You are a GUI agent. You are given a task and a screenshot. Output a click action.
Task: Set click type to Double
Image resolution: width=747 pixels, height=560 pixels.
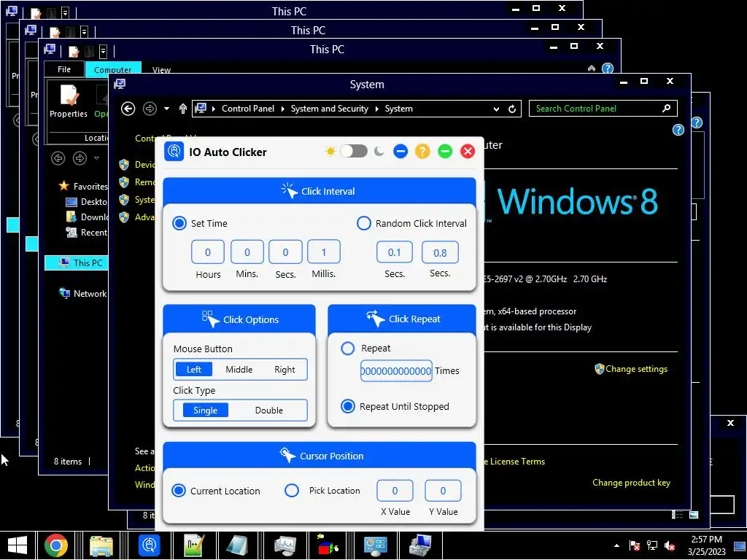coord(269,411)
